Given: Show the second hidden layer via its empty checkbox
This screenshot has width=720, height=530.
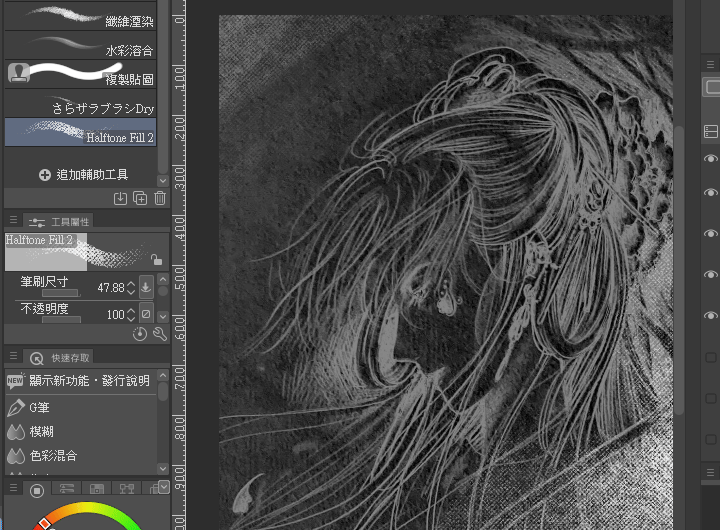Looking at the screenshot, I should pos(711,398).
